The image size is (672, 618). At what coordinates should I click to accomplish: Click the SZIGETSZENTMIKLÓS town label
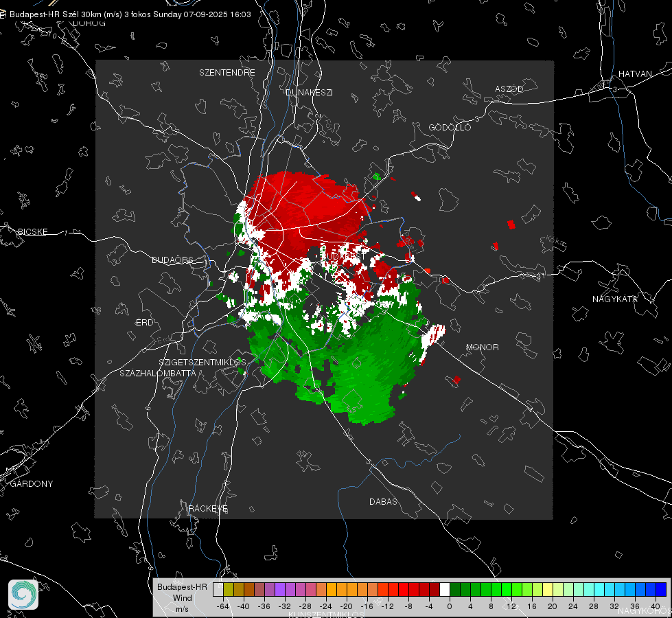click(x=202, y=363)
